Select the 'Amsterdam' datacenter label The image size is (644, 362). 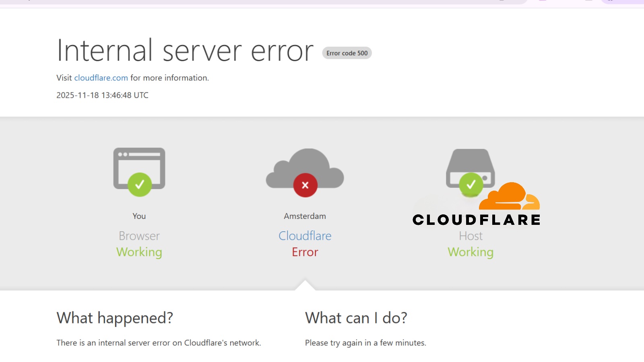tap(305, 216)
